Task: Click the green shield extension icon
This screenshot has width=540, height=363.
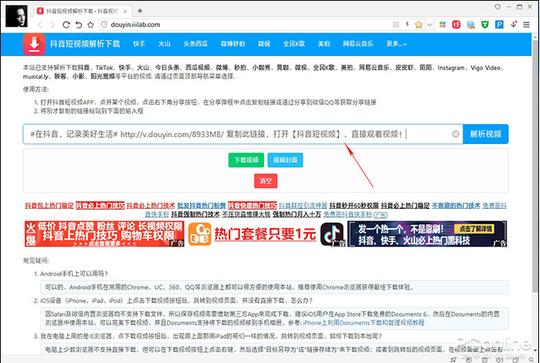Action: 485,24
